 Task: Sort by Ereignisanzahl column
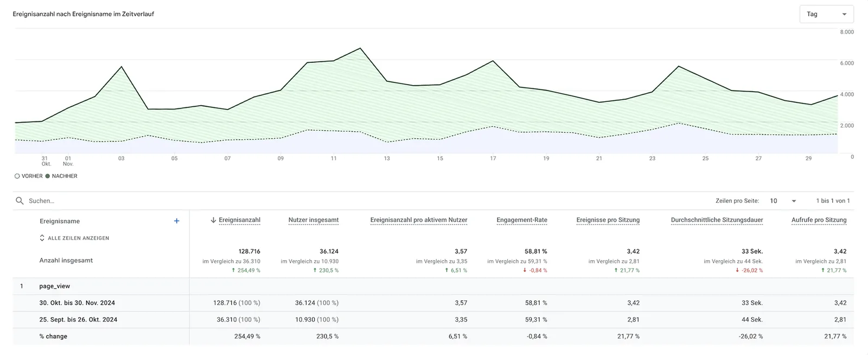point(239,220)
